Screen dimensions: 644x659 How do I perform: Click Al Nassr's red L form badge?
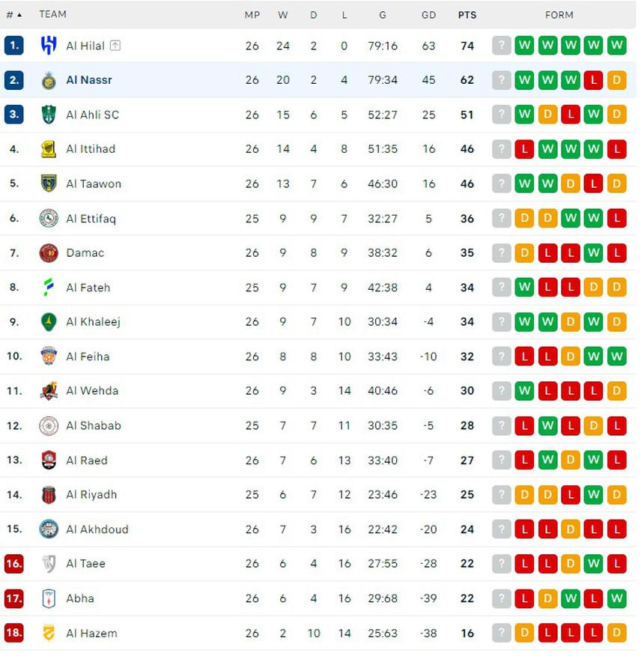point(594,80)
